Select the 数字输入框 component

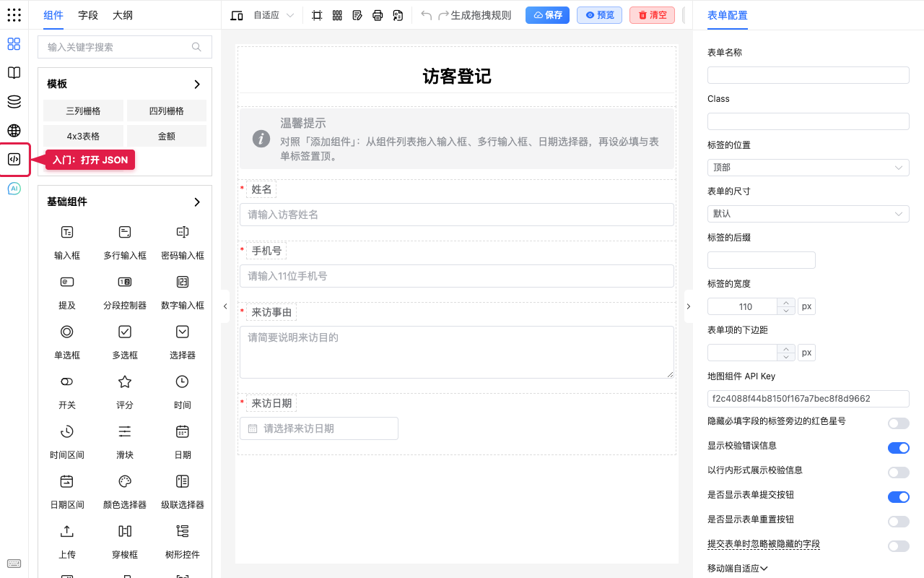pyautogui.click(x=183, y=292)
